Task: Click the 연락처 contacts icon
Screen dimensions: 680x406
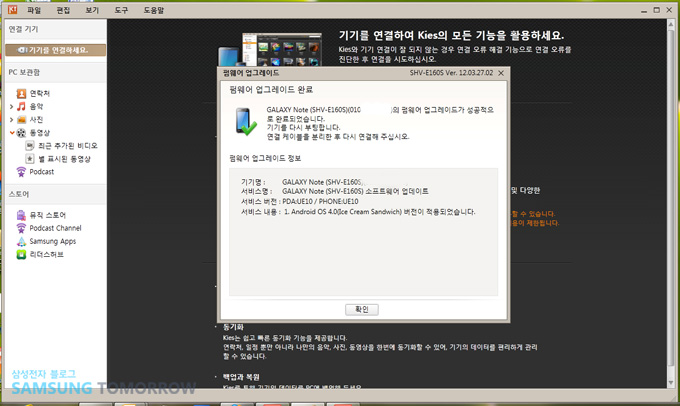Action: [x=21, y=93]
